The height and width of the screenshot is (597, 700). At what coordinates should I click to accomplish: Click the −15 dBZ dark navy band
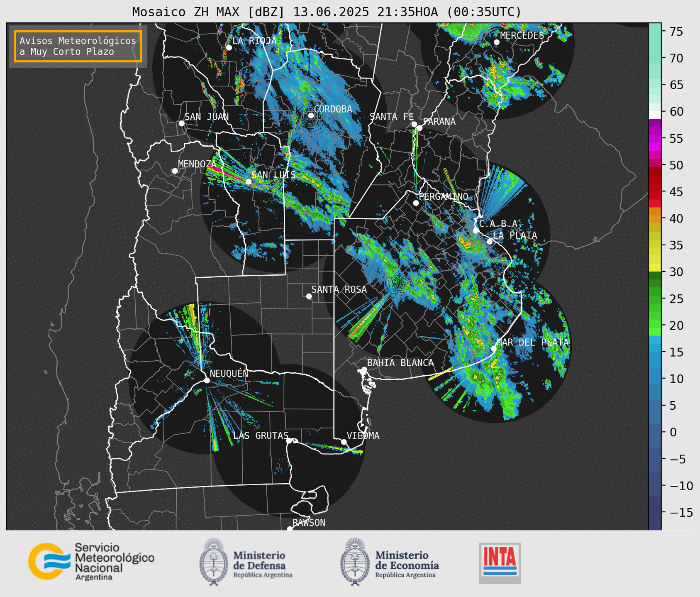click(655, 512)
